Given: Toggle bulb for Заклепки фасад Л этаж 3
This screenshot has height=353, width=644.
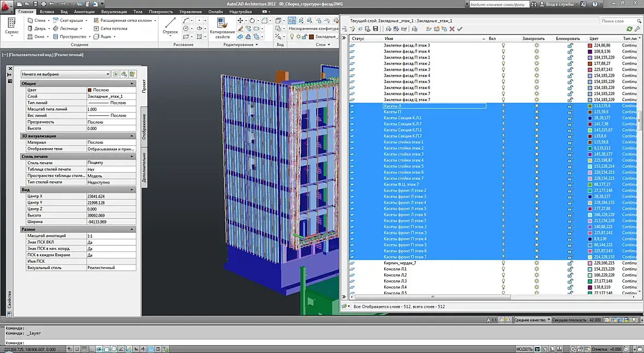Looking at the screenshot, I should click(x=503, y=46).
